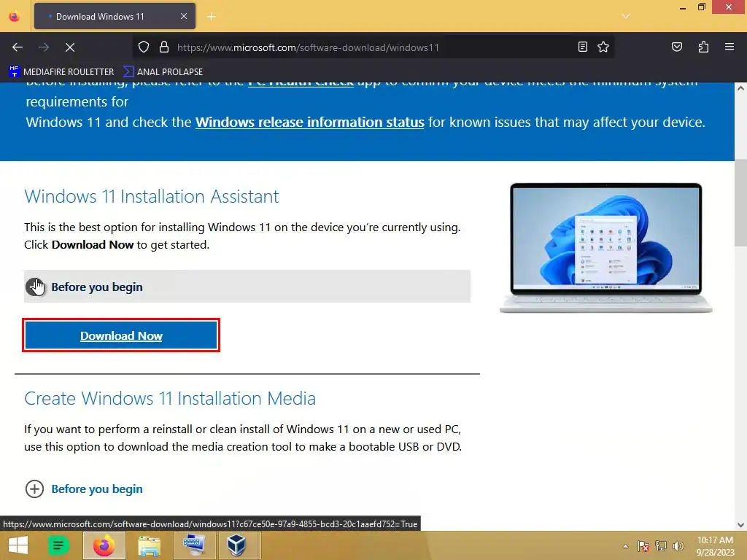Open the volume speaker icon
The image size is (747, 560).
click(678, 546)
